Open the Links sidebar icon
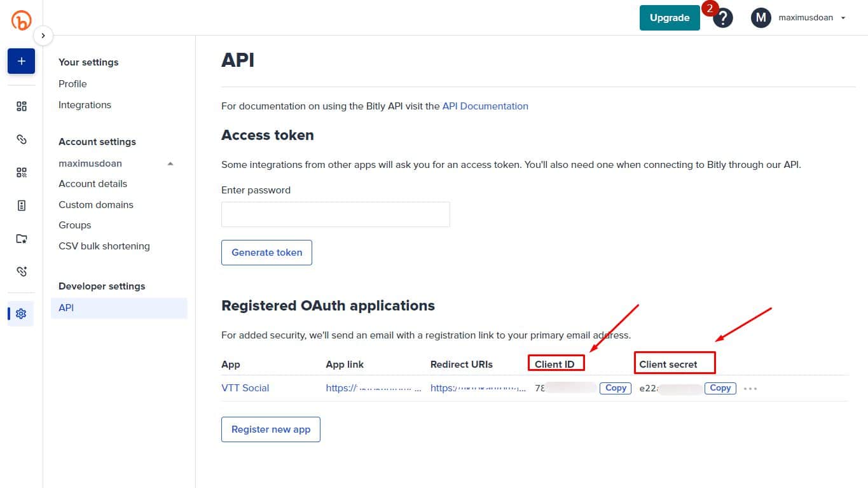 [22, 139]
